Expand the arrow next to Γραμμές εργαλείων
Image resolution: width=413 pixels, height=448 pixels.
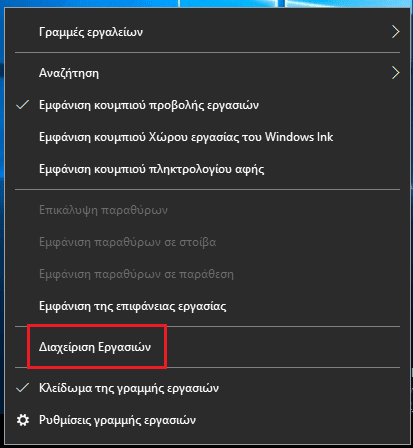pos(395,32)
